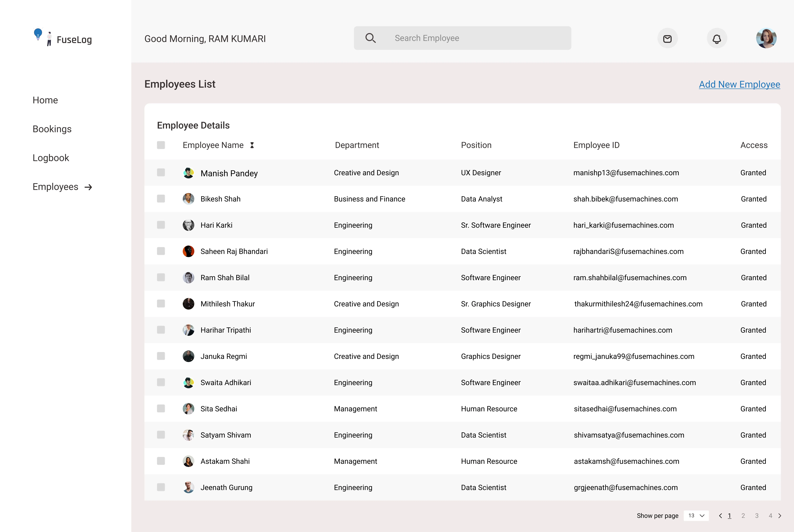Image resolution: width=794 pixels, height=532 pixels.
Task: Check the Sita Sedhai row checkbox
Action: [161, 408]
